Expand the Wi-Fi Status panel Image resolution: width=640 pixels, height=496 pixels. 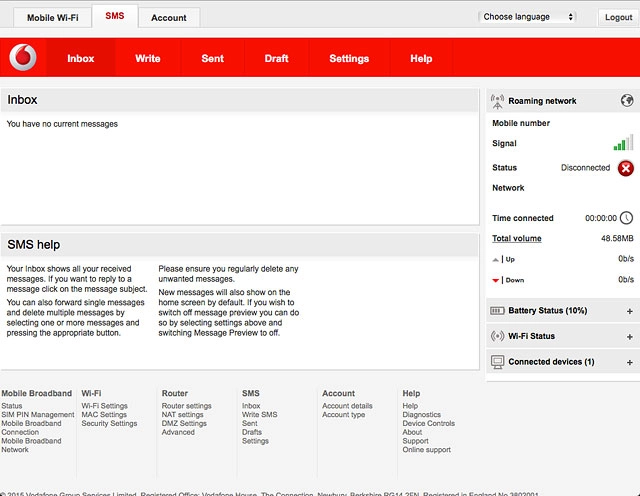point(629,336)
